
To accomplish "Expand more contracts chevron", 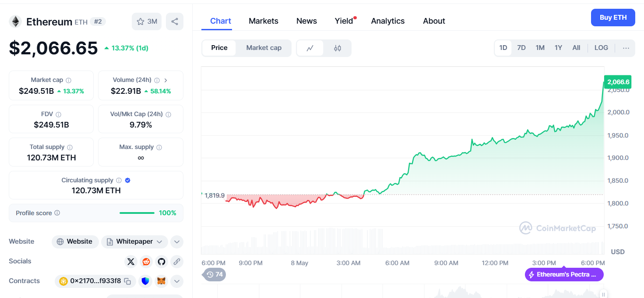I will coord(176,281).
